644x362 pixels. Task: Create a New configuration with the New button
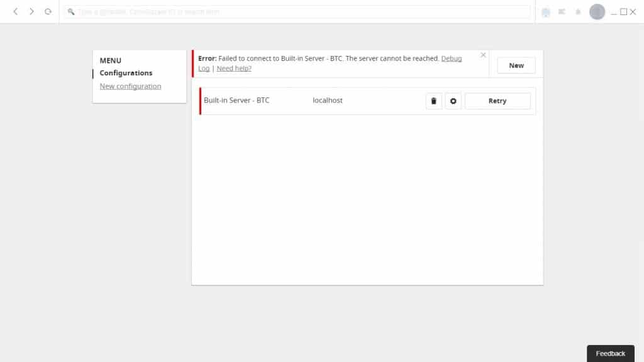[516, 65]
